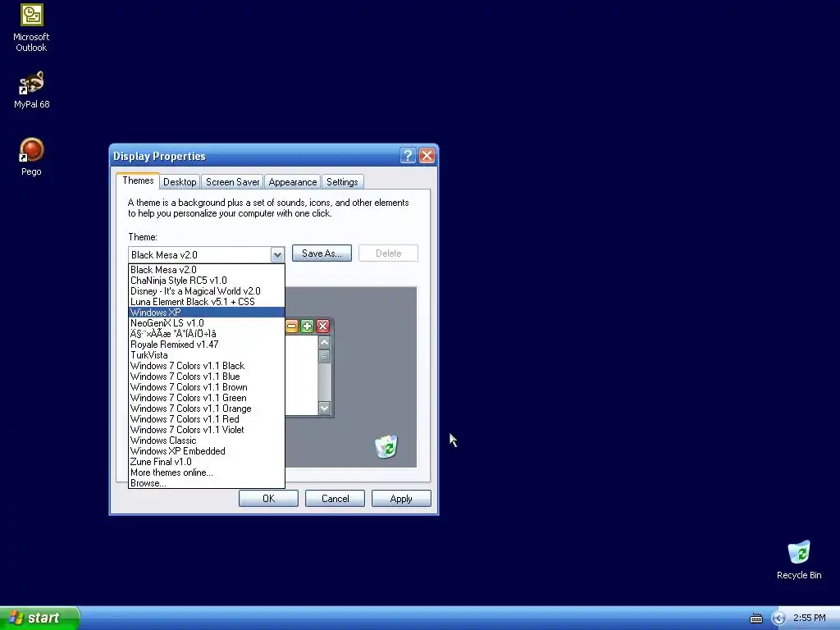Click the orange minus button in the preview window
The image size is (840, 630).
[292, 326]
